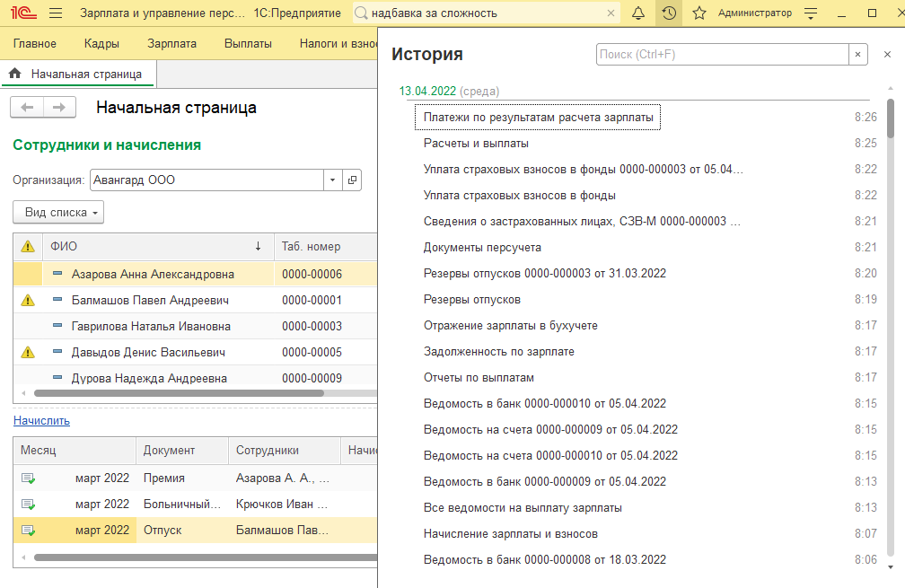The height and width of the screenshot is (588, 905).
Task: Open the Вид списка dropdown
Action: (x=58, y=213)
